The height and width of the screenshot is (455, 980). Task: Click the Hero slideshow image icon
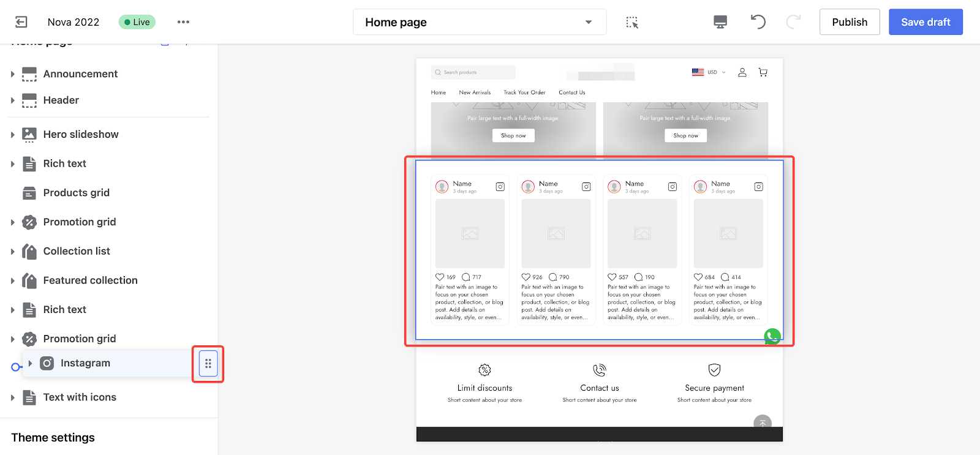29,135
